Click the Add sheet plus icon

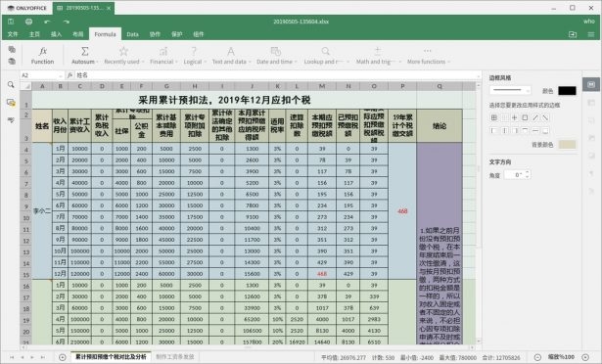(63, 357)
